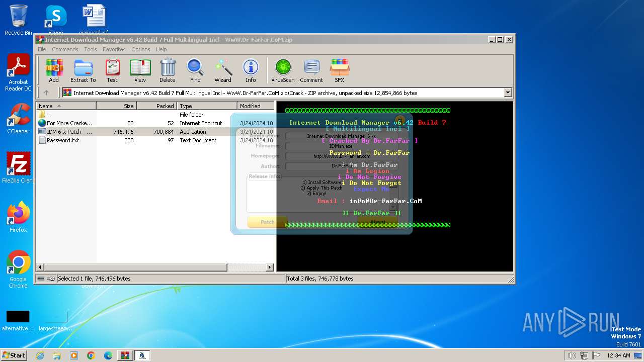Click the Comment toolbar icon
The image size is (644, 362).
(x=311, y=71)
